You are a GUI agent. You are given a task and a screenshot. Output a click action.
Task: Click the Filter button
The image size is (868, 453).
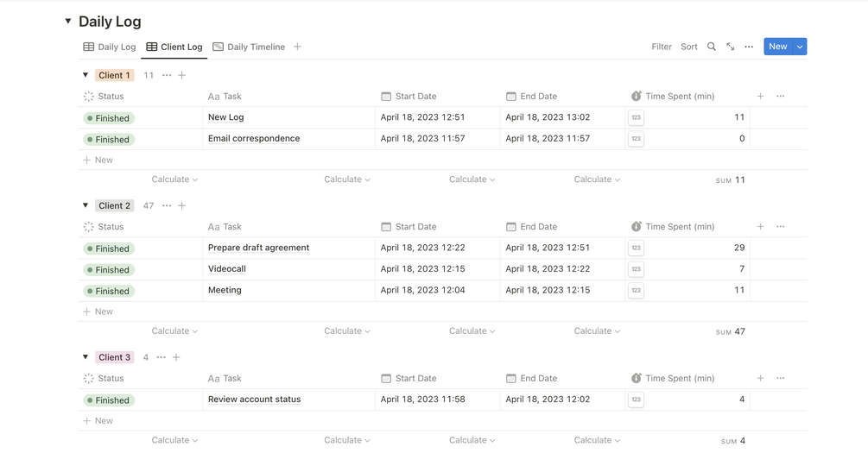(x=662, y=47)
